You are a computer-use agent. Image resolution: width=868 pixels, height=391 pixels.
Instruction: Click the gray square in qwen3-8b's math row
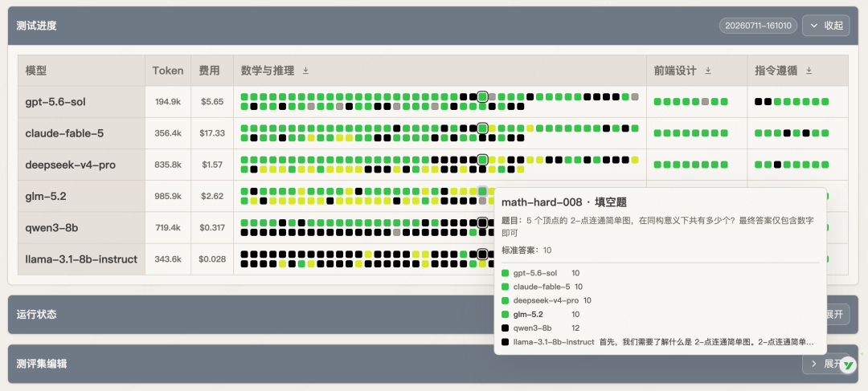click(x=397, y=232)
